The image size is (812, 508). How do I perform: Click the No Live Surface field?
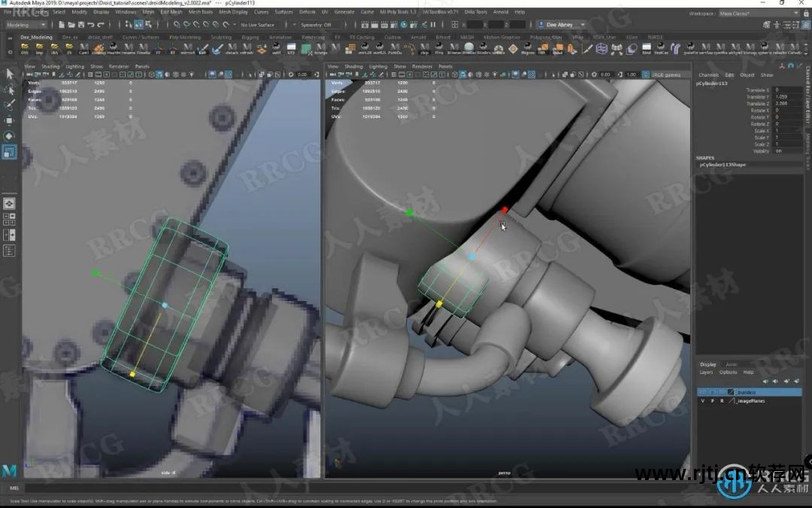coord(257,25)
